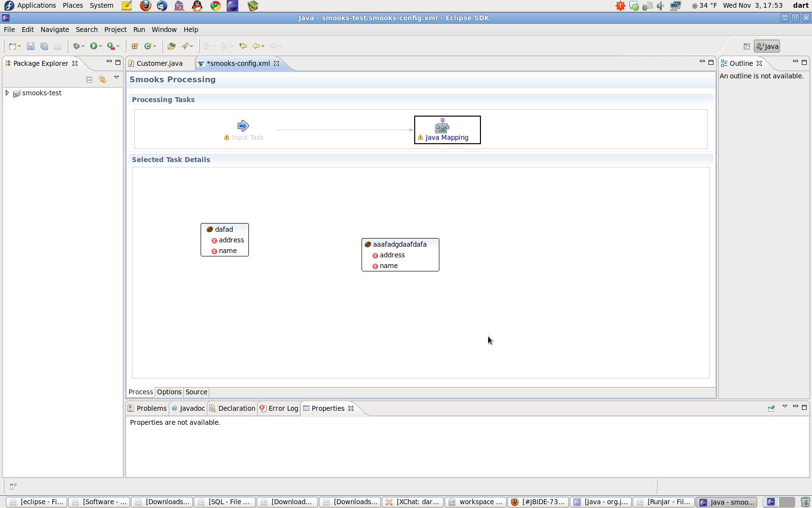This screenshot has height=508, width=812.
Task: Collapse all in Package Explorer
Action: (x=89, y=79)
